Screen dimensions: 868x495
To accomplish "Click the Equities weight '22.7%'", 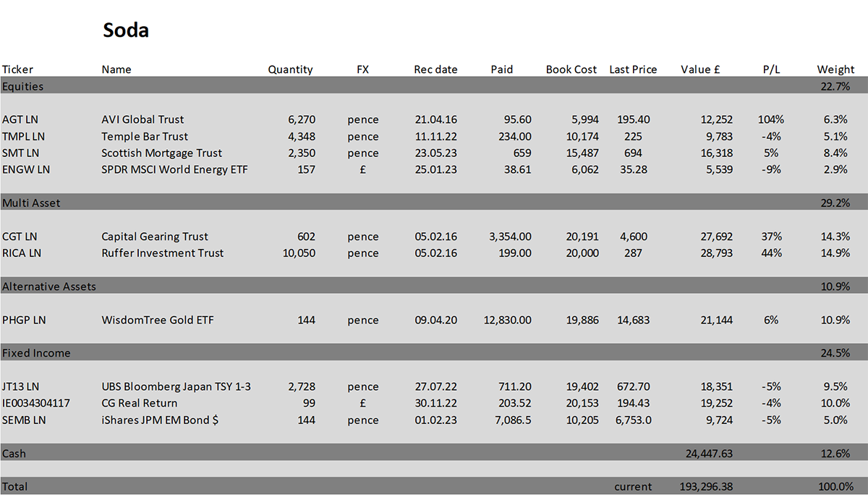I will (835, 87).
